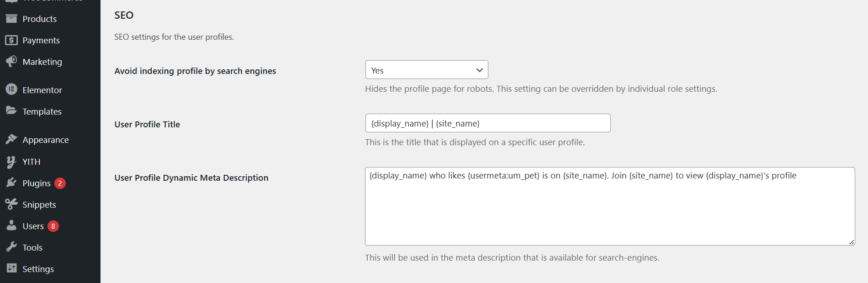Click the Appearance paintbrush icon
868x283 pixels.
click(11, 139)
